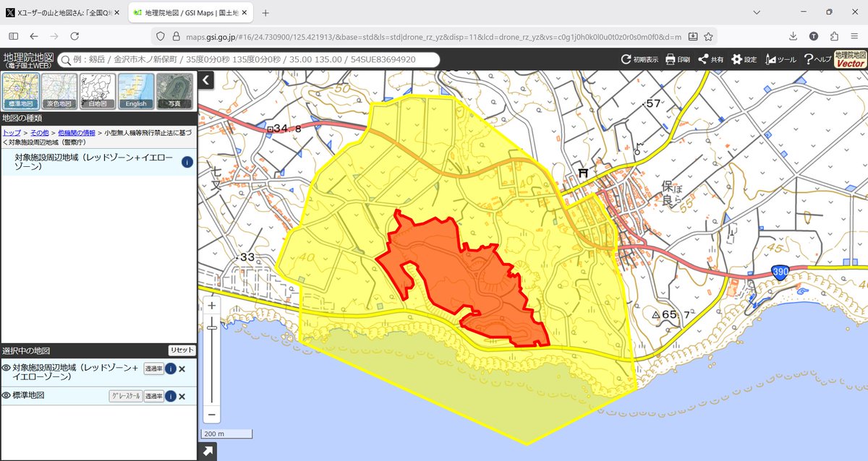Show info for selected 標準地図 layer
The height and width of the screenshot is (461, 868).
pos(171,396)
